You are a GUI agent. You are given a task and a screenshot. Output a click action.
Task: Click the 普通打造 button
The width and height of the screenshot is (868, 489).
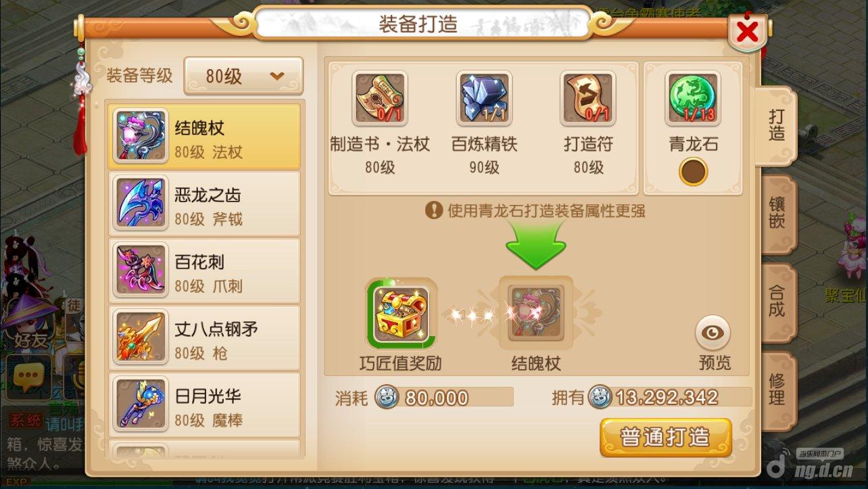coord(666,437)
